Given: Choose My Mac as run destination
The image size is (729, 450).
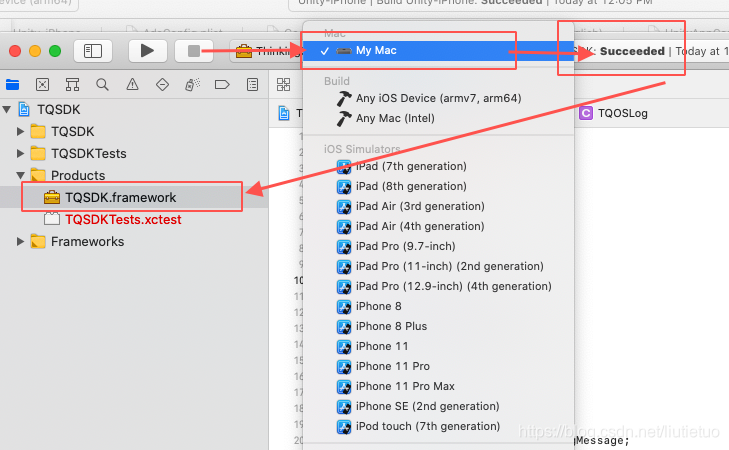Looking at the screenshot, I should [438, 51].
